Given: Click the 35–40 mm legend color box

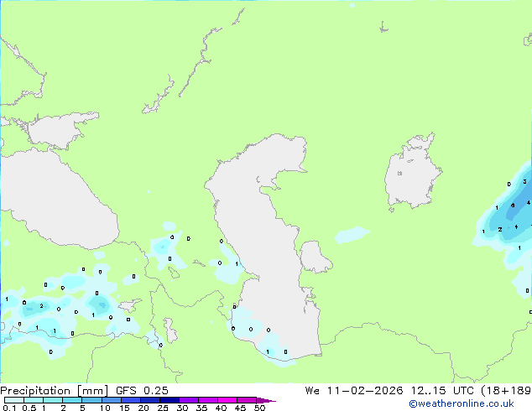Looking at the screenshot, I should pos(207,400).
